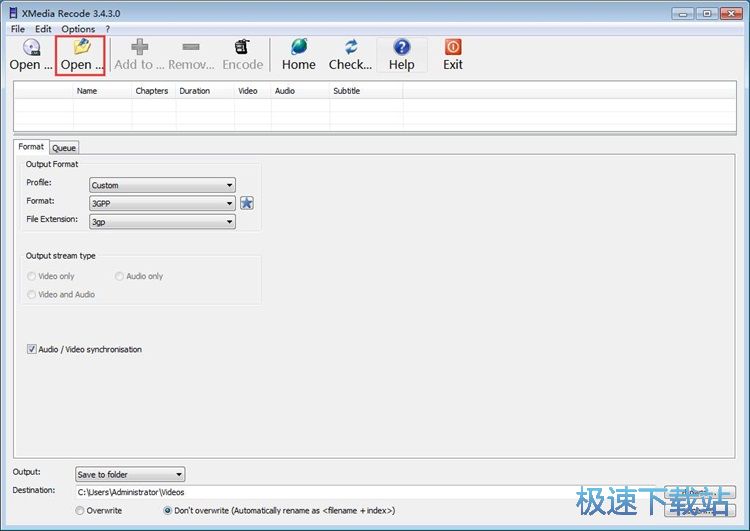Screen dimensions: 750x531
Task: Open the Home globe icon
Action: 298,48
